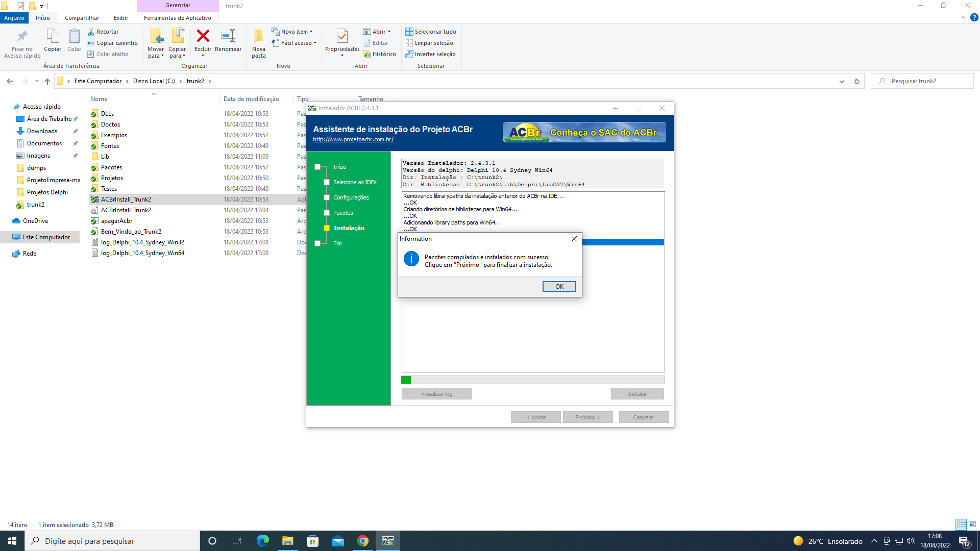Click the Colar clipboard icon
980x551 pixels.
75,36
